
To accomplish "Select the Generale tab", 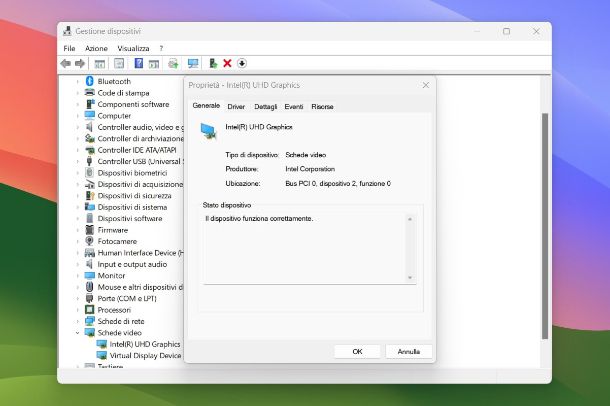I will tap(206, 105).
